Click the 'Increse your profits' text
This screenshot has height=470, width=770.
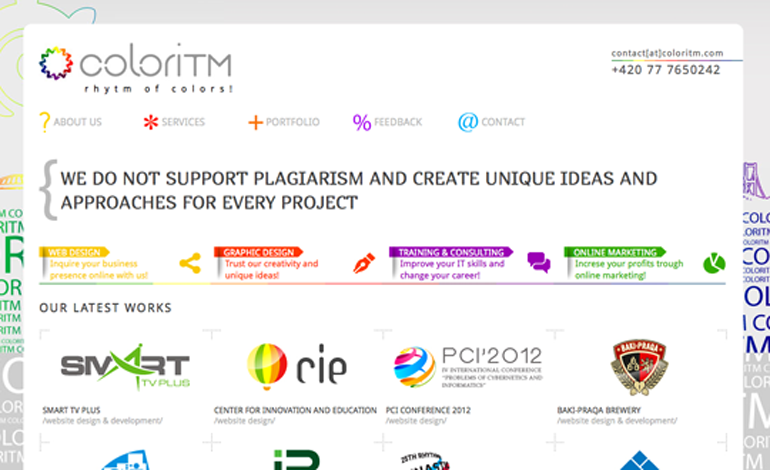click(629, 270)
